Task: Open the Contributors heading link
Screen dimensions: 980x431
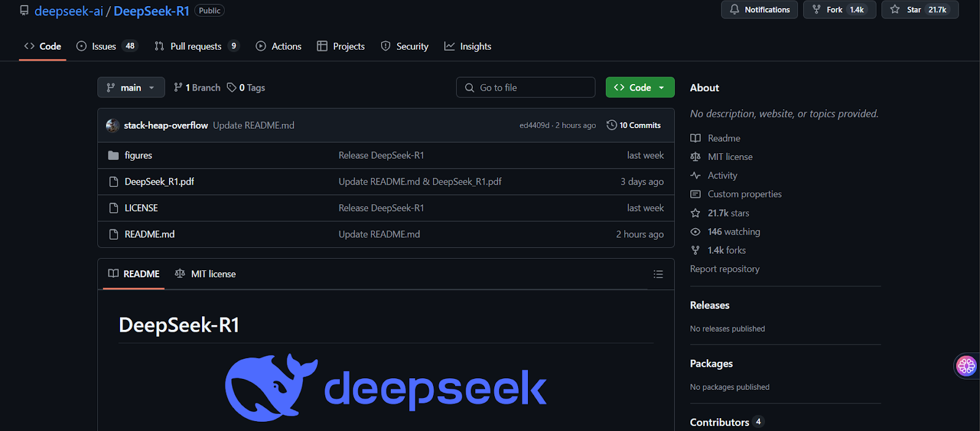Action: [x=726, y=422]
